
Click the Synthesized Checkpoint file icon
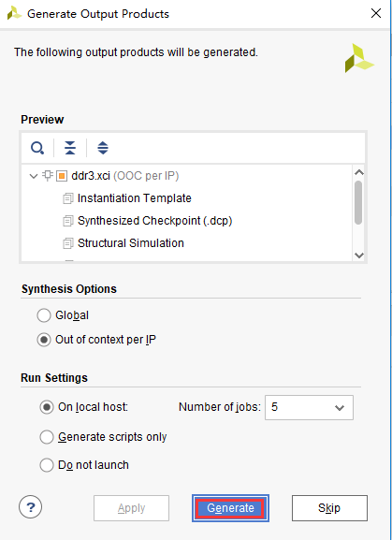68,221
